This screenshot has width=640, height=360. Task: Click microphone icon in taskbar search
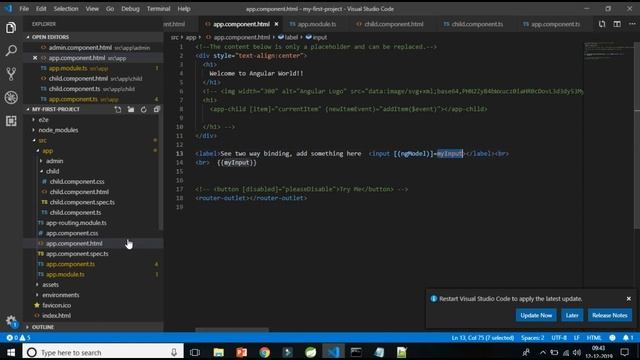coord(174,352)
